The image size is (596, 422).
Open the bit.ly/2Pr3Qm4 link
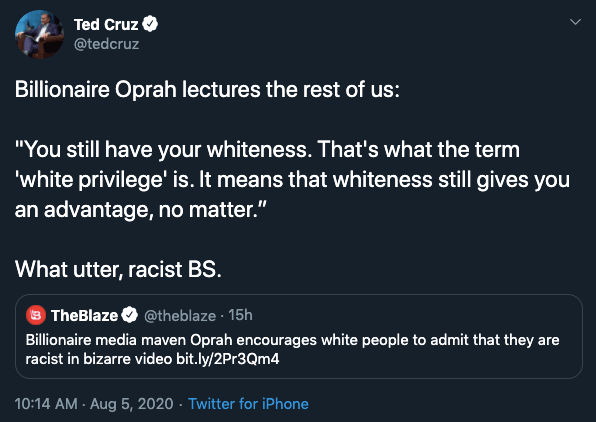(x=228, y=359)
